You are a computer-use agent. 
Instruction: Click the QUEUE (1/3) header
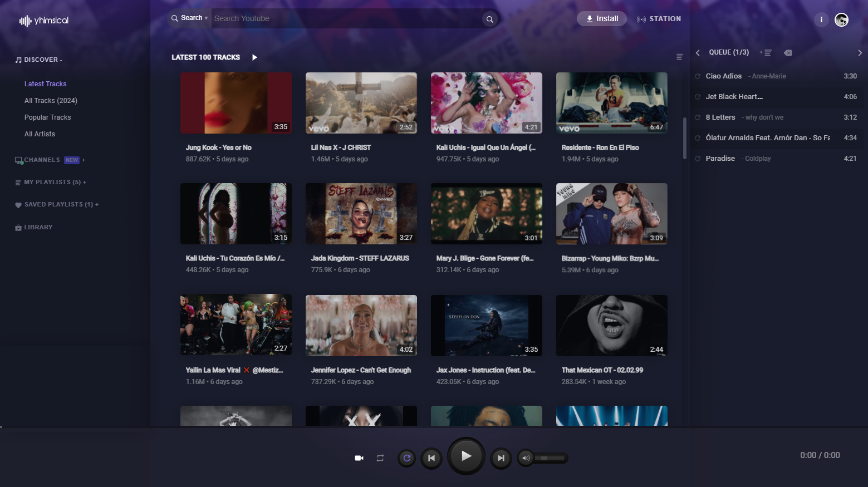point(729,52)
